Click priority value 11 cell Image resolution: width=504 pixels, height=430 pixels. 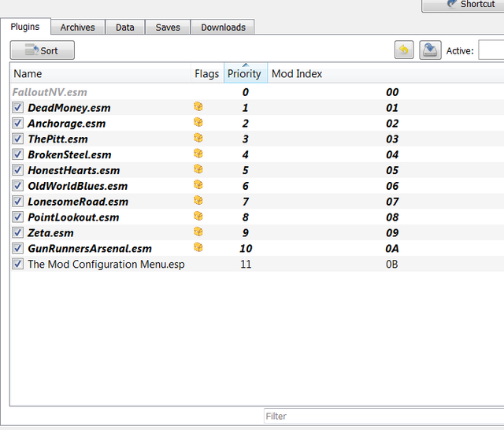point(246,264)
